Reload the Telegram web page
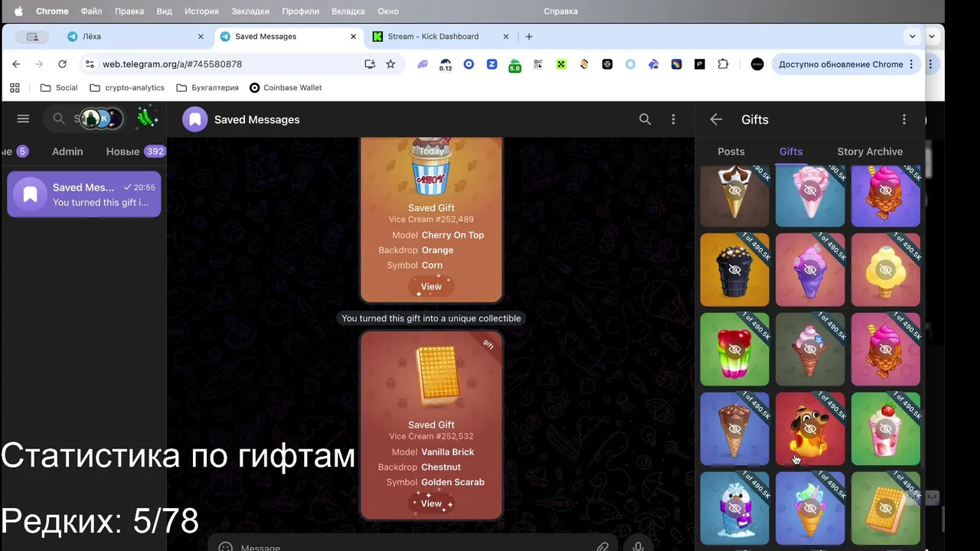 coord(62,64)
